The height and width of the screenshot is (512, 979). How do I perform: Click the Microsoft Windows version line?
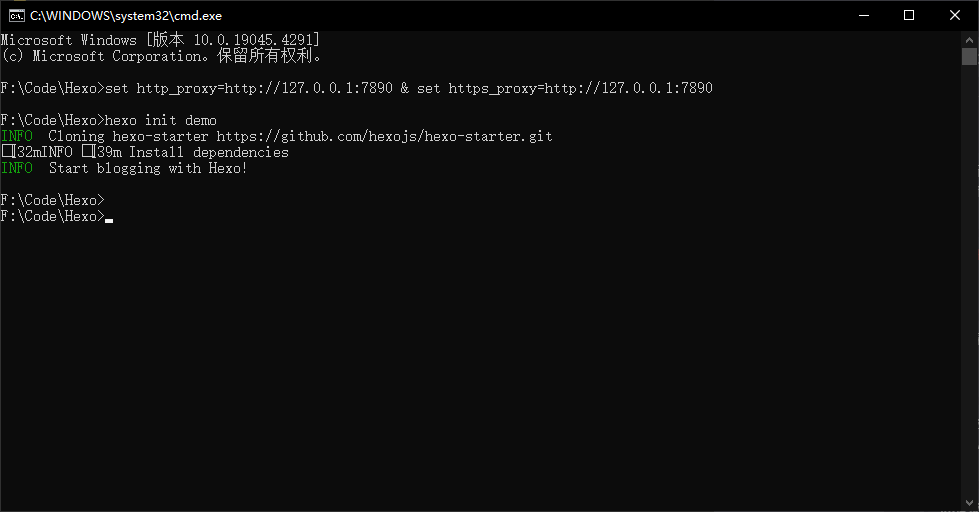[x=160, y=40]
